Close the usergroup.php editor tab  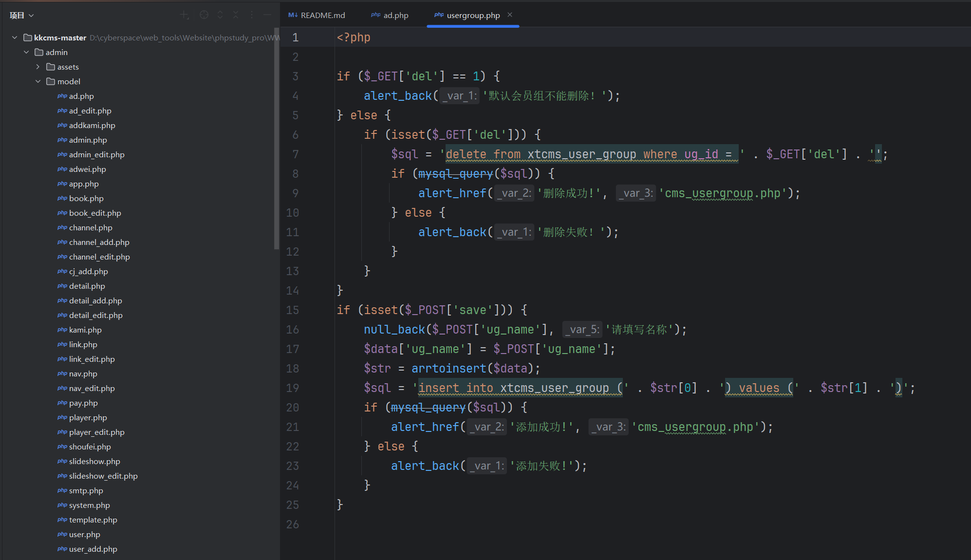(x=510, y=15)
